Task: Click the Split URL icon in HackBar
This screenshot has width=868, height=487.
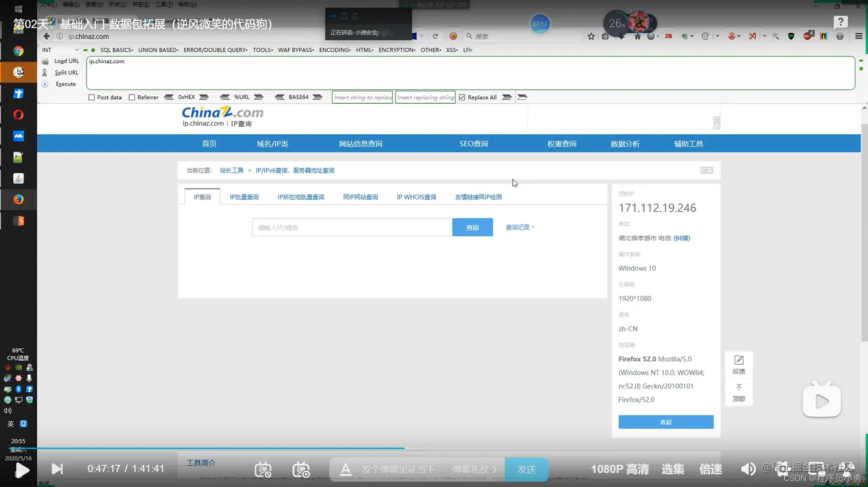Action: coord(45,73)
